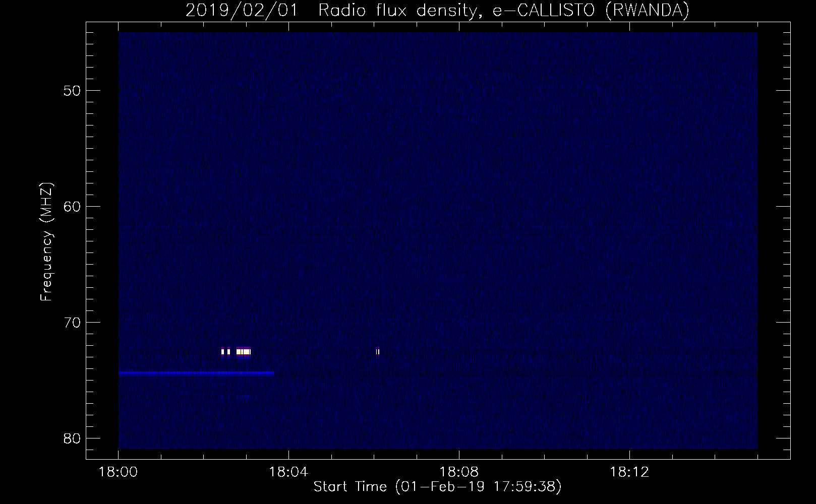Click the Start Time axis label

pos(437,487)
